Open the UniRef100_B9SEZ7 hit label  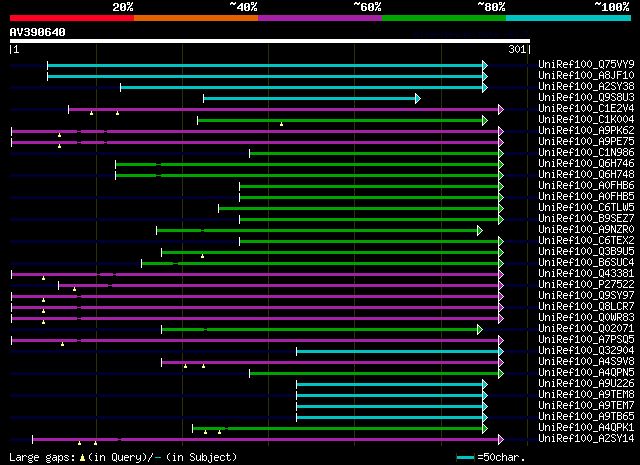click(586, 218)
